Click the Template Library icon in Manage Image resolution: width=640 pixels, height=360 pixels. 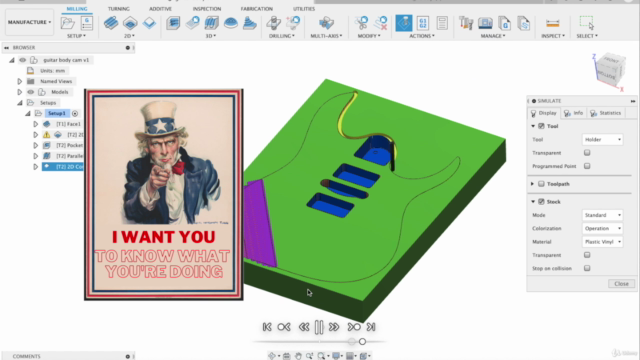point(504,23)
